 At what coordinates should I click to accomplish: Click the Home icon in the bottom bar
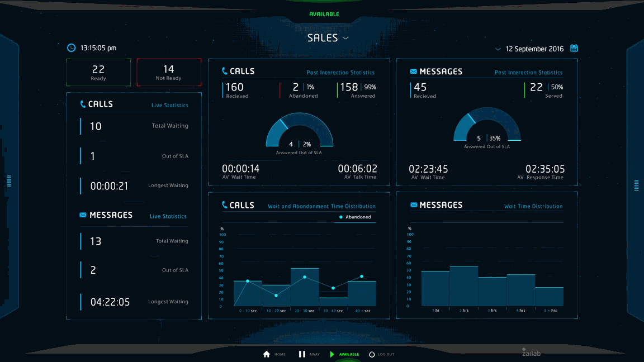[267, 353]
